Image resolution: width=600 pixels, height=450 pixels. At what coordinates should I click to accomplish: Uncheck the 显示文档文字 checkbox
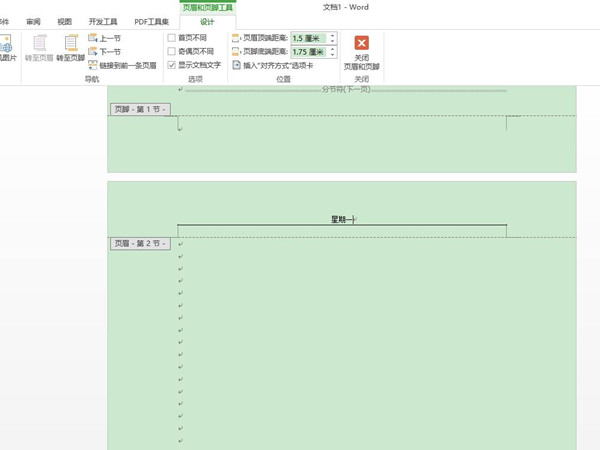point(172,65)
